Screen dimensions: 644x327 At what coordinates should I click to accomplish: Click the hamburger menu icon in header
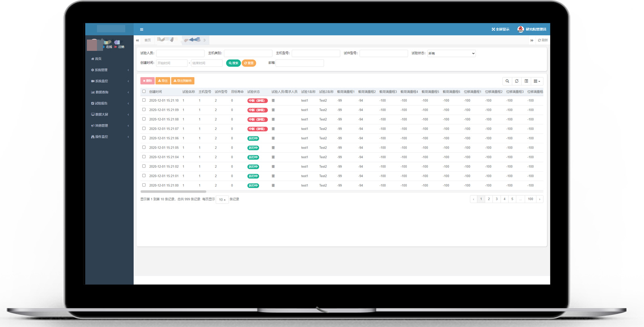click(x=141, y=29)
